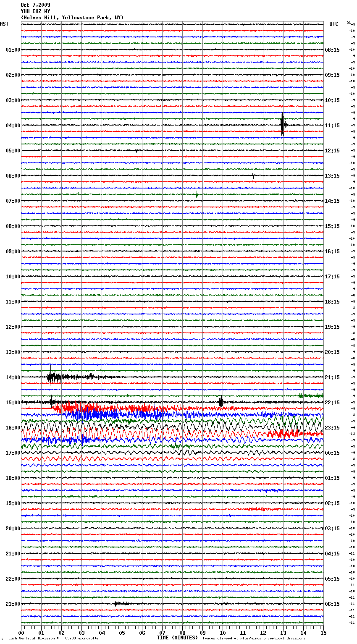Click the date header 'Oct 7,2009'
Image resolution: width=357 pixels, height=644 pixels.
[36, 5]
